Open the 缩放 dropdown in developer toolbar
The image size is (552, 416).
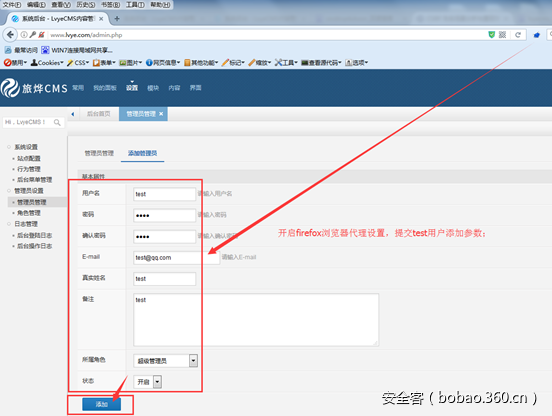point(259,63)
